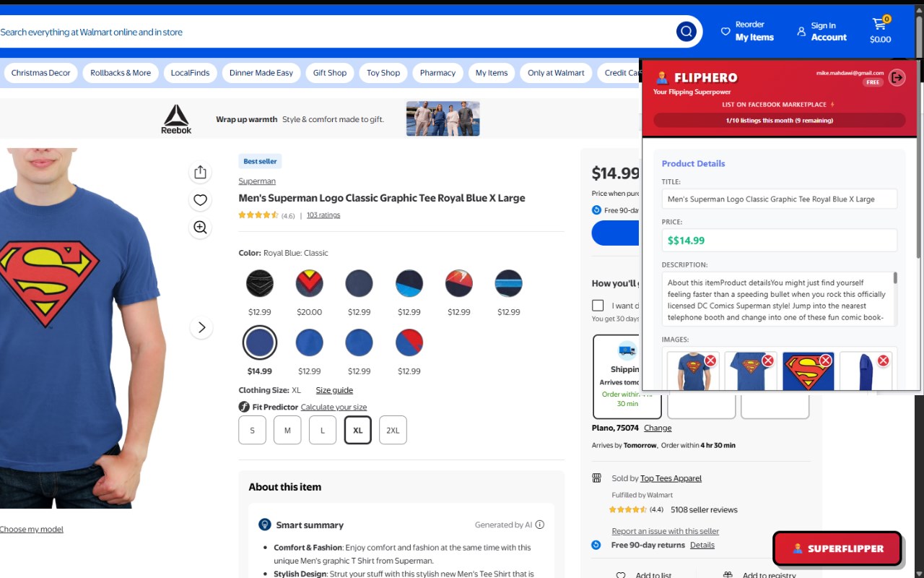This screenshot has height=578, width=924.
Task: Choose the navy swatch with horizontal blue stripe
Action: [x=509, y=283]
